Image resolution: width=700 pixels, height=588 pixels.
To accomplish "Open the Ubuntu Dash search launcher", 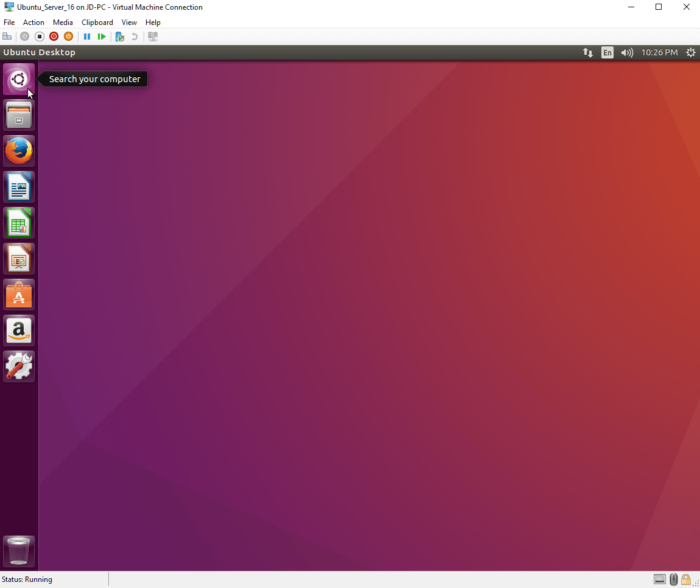I will coord(19,79).
